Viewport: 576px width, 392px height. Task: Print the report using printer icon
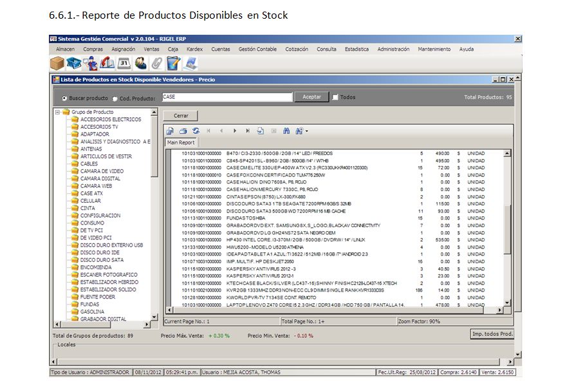[183, 131]
